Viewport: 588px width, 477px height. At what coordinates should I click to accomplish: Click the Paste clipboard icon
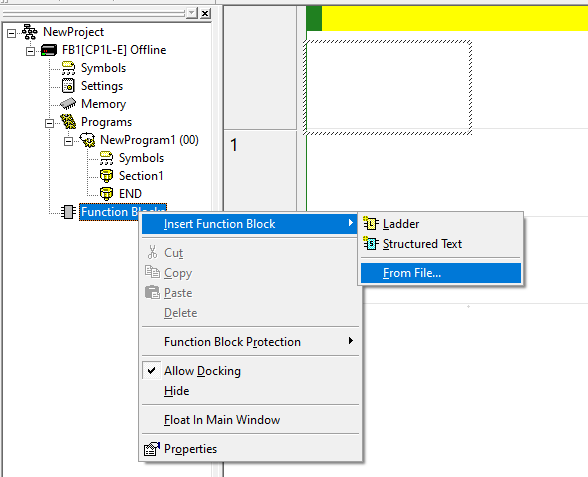pyautogui.click(x=152, y=292)
